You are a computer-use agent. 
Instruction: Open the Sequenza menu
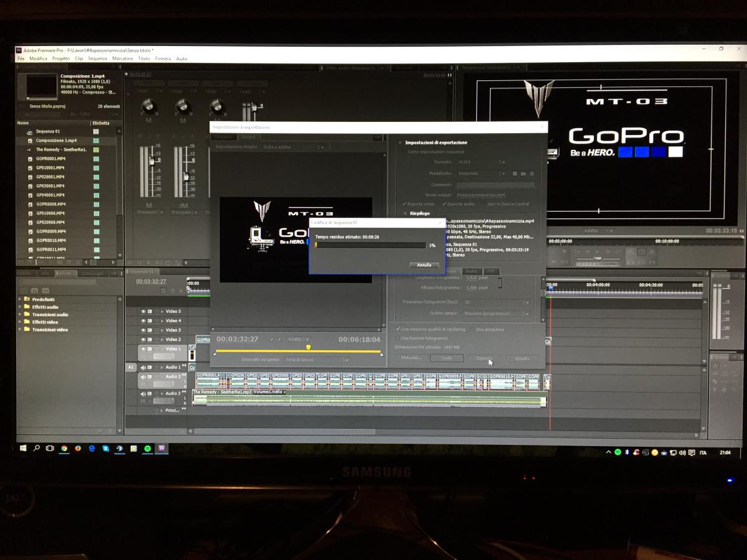pos(97,58)
